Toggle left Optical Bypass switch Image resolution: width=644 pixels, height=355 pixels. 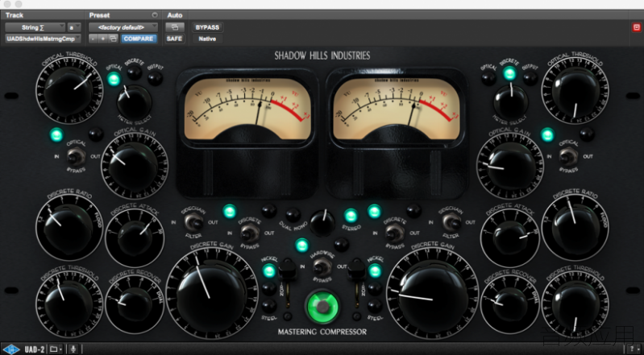[x=76, y=156]
